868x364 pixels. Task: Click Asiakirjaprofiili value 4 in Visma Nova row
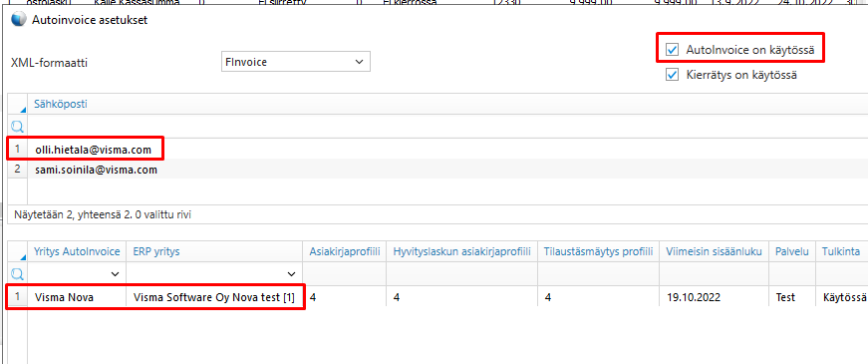[345, 297]
